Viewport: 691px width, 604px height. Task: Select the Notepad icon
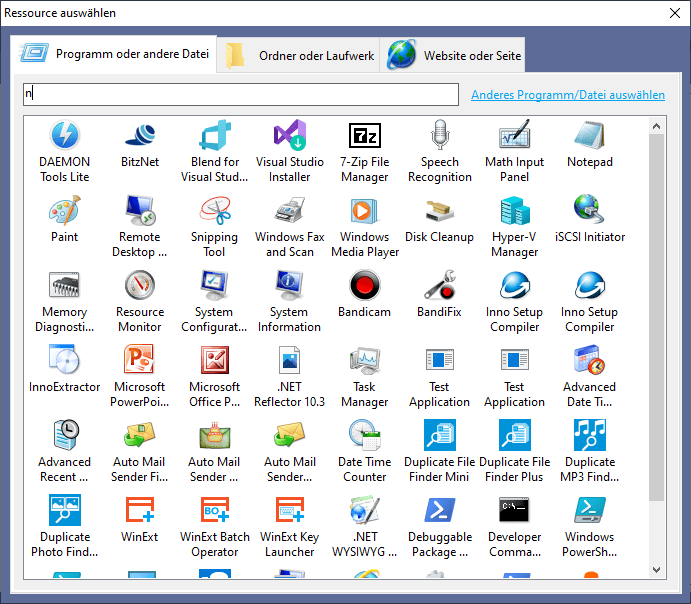pyautogui.click(x=589, y=135)
